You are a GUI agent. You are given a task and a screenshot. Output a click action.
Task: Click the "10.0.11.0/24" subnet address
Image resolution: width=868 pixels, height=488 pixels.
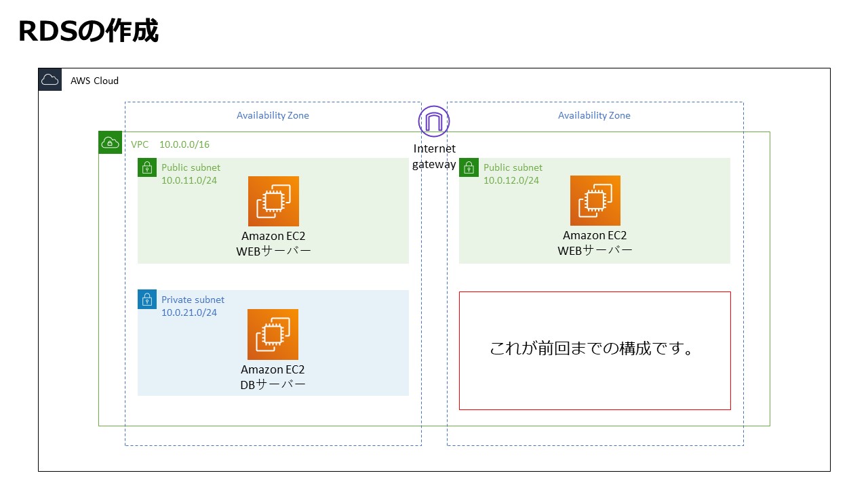(189, 180)
